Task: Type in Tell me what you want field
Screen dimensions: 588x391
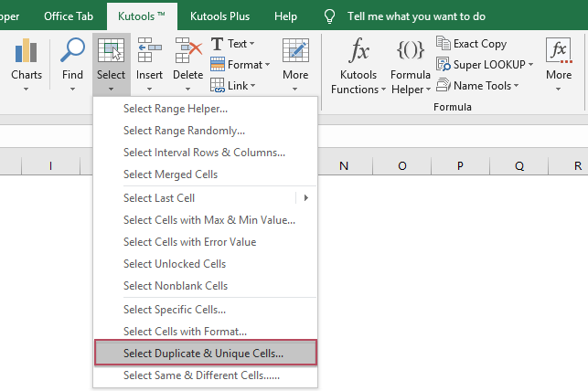Action: click(416, 16)
